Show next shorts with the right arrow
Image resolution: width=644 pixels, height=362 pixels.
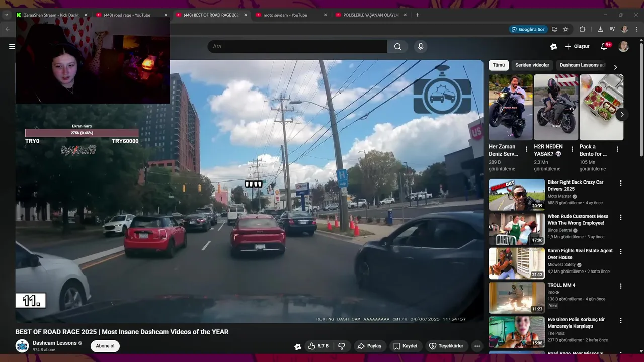[x=622, y=114]
